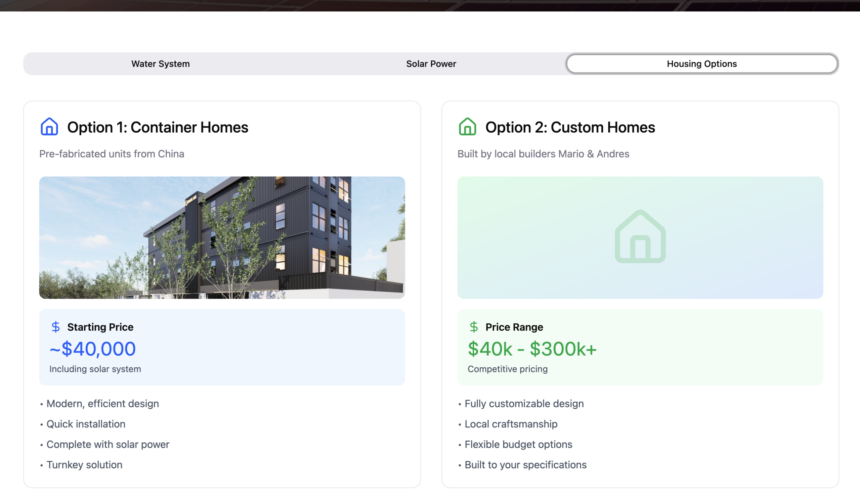Click the blue dollar sign near Starting Price

(56, 327)
